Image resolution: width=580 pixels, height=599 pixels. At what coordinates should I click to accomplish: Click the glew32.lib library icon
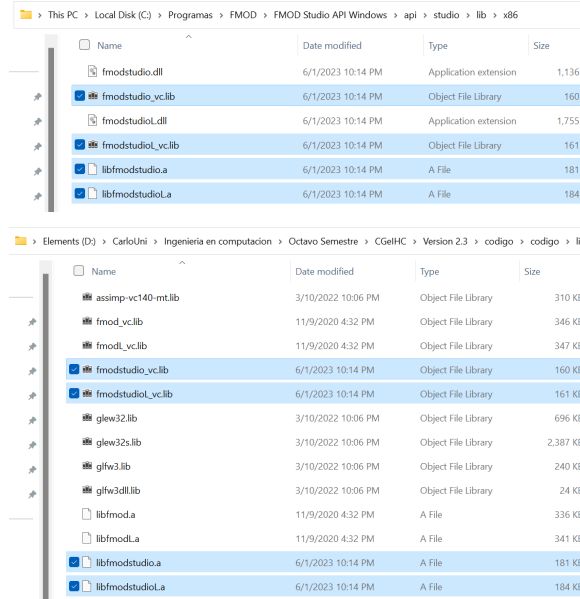click(x=87, y=418)
